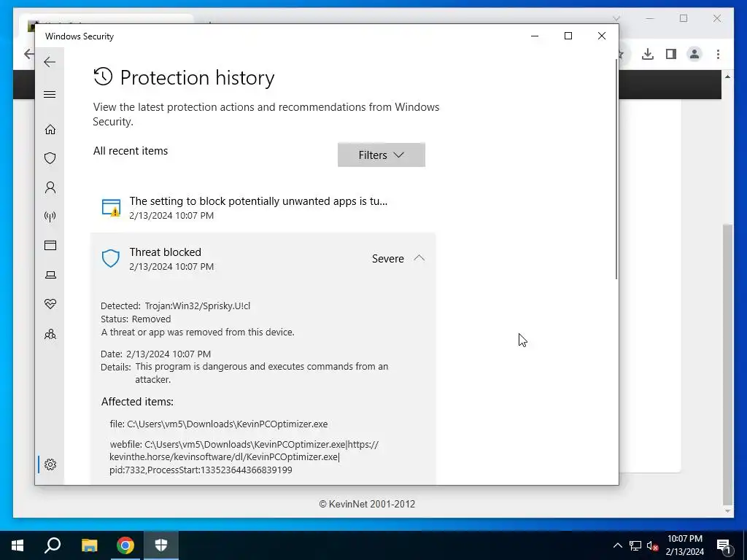
Task: Open Family options people icon
Action: [x=50, y=334]
